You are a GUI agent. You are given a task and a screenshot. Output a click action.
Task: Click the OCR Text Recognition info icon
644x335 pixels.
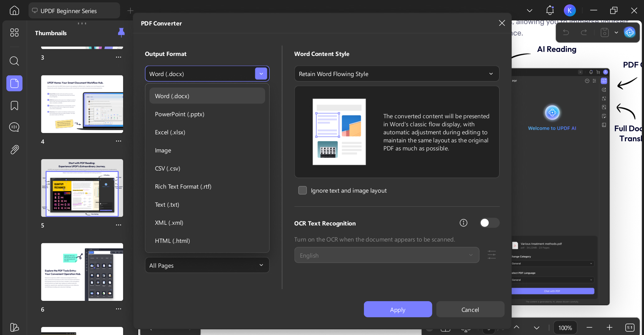coord(463,223)
